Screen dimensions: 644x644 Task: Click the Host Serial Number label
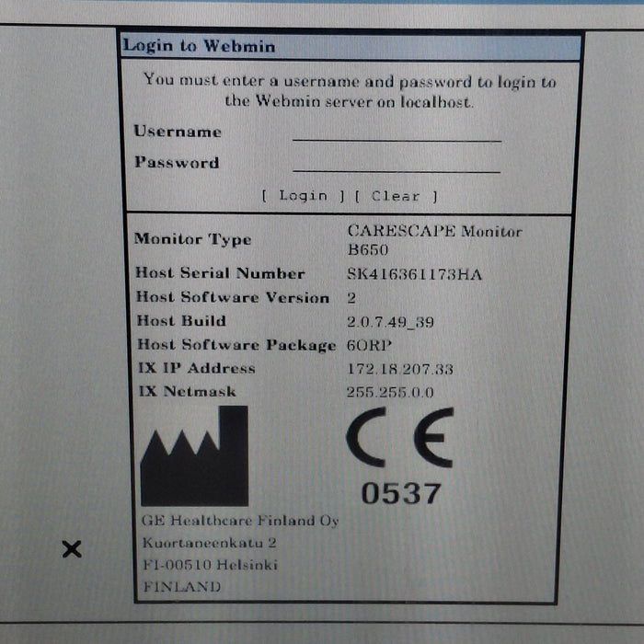coord(220,273)
